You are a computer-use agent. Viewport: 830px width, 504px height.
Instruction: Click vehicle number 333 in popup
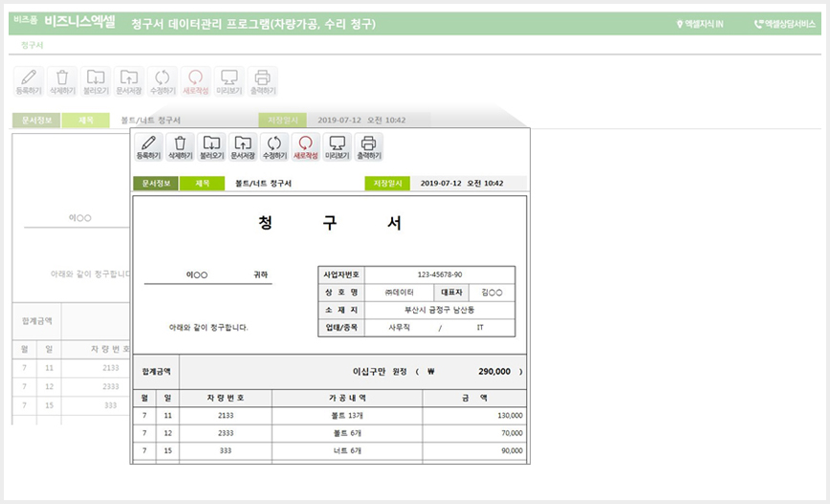pyautogui.click(x=226, y=451)
